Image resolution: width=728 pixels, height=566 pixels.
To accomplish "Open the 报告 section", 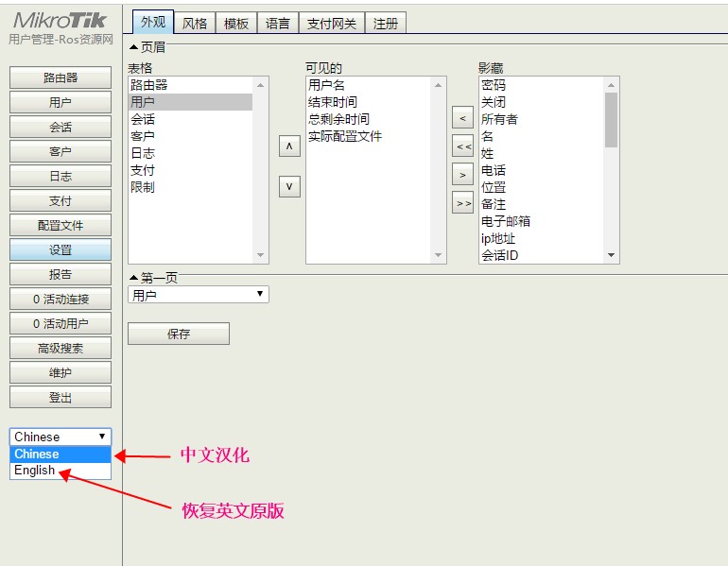I will [x=61, y=274].
